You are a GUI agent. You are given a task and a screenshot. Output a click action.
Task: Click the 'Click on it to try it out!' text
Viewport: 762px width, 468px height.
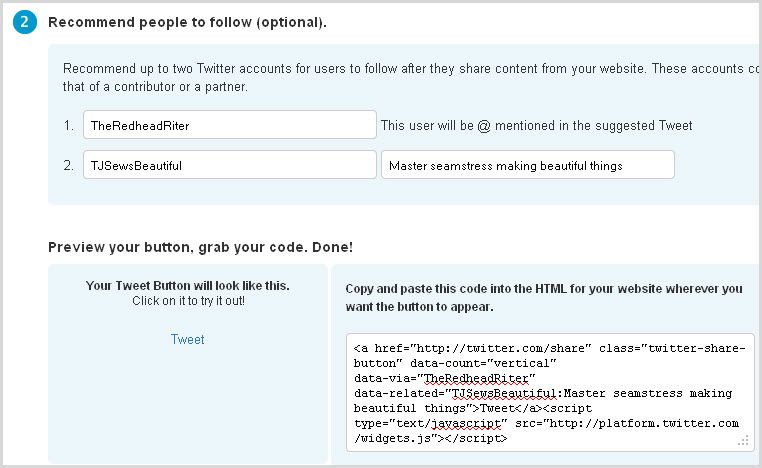(x=187, y=300)
